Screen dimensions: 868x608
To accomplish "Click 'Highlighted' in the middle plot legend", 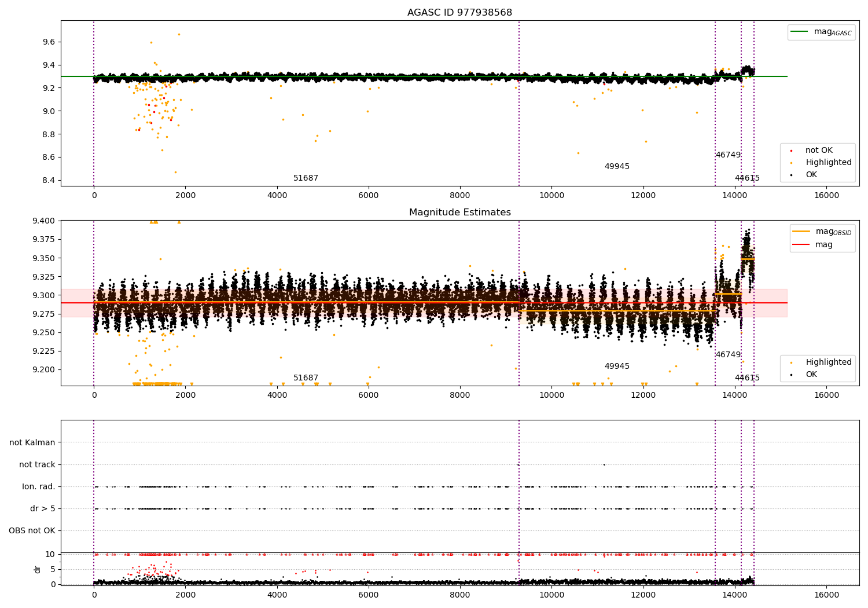I will (x=828, y=362).
